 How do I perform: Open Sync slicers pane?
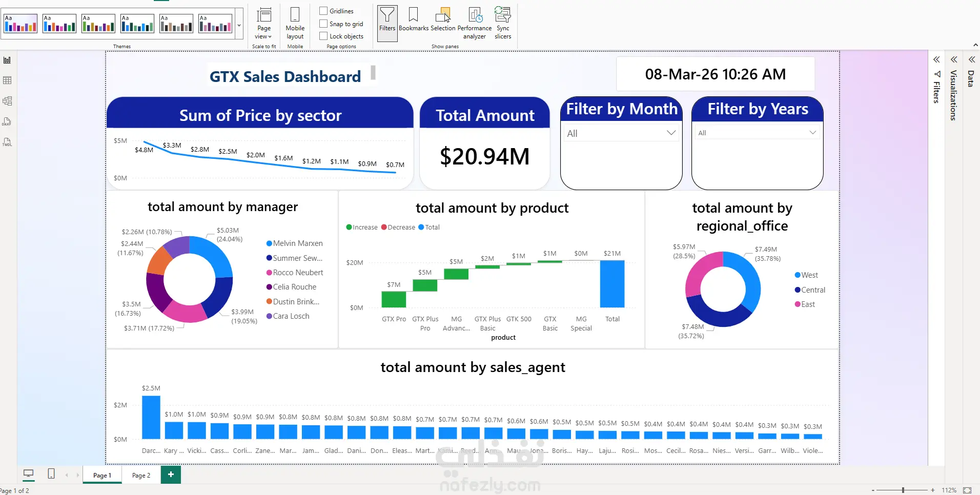[503, 23]
